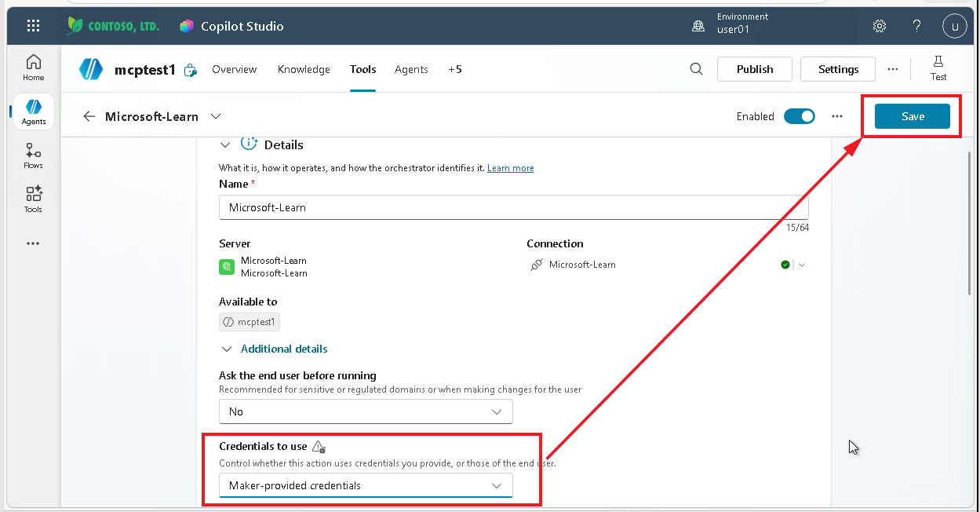Switch to the Tools tab

(x=363, y=69)
